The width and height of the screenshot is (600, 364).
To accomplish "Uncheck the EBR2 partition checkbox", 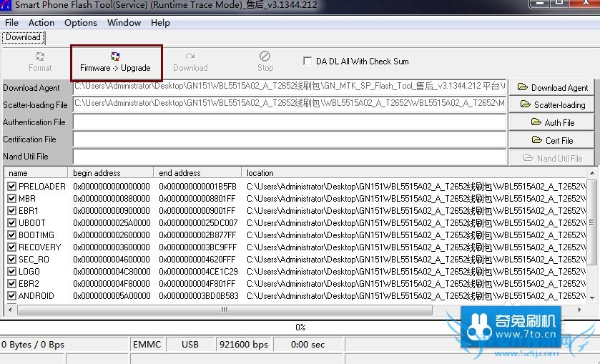I will (12, 284).
